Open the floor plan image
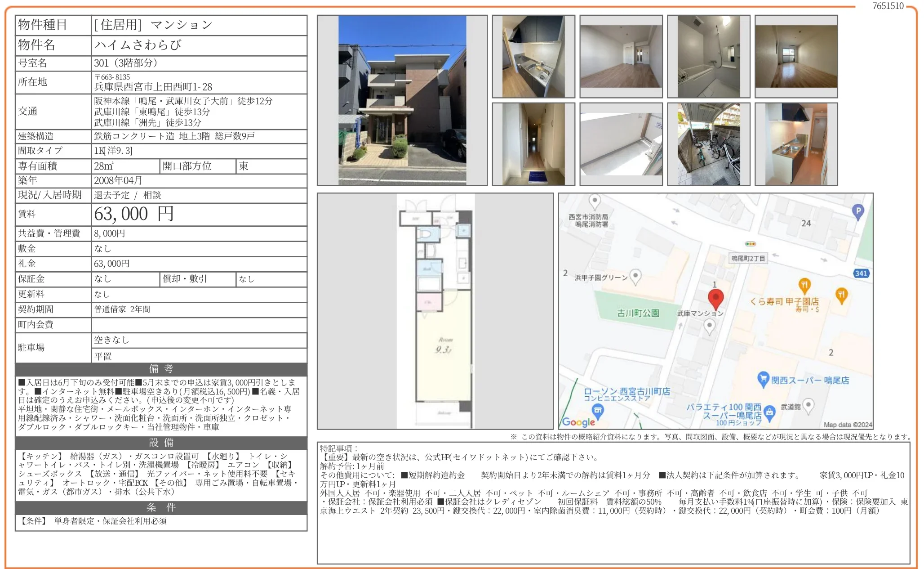The width and height of the screenshot is (924, 569). pyautogui.click(x=435, y=311)
